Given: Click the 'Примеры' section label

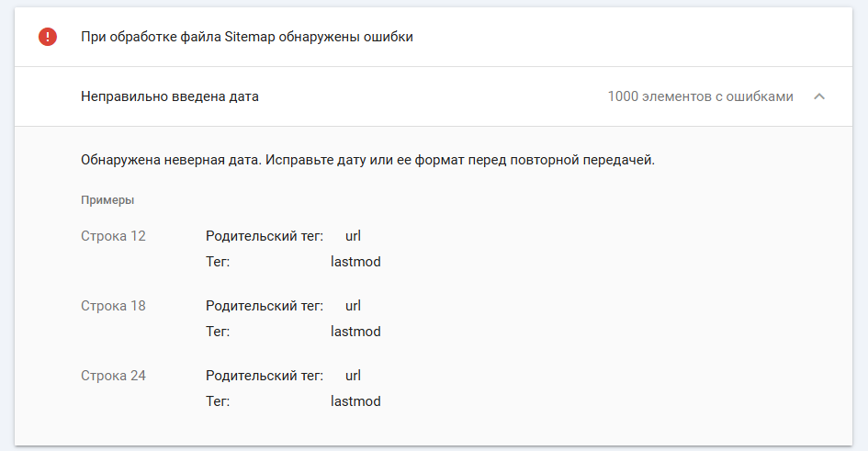Looking at the screenshot, I should (x=107, y=199).
